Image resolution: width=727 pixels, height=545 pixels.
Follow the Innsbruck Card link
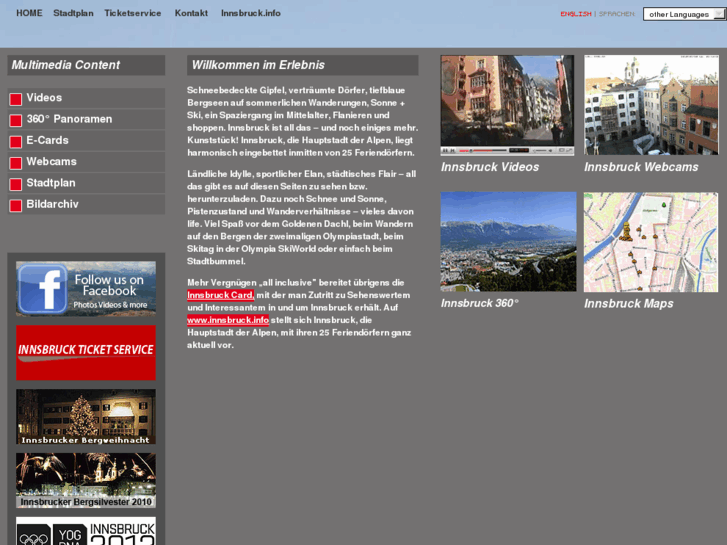coord(220,295)
